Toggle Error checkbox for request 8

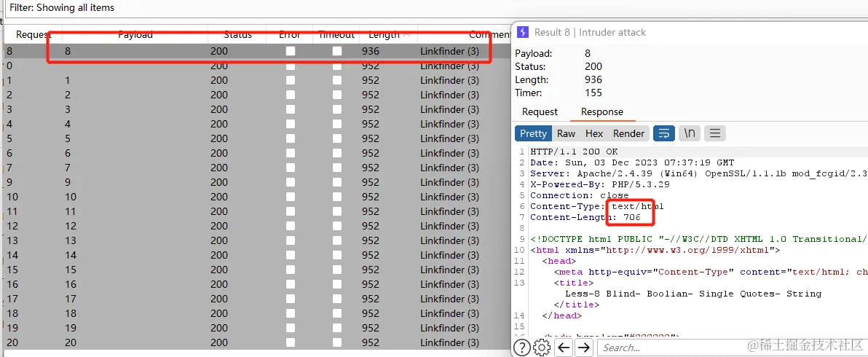coord(290,52)
